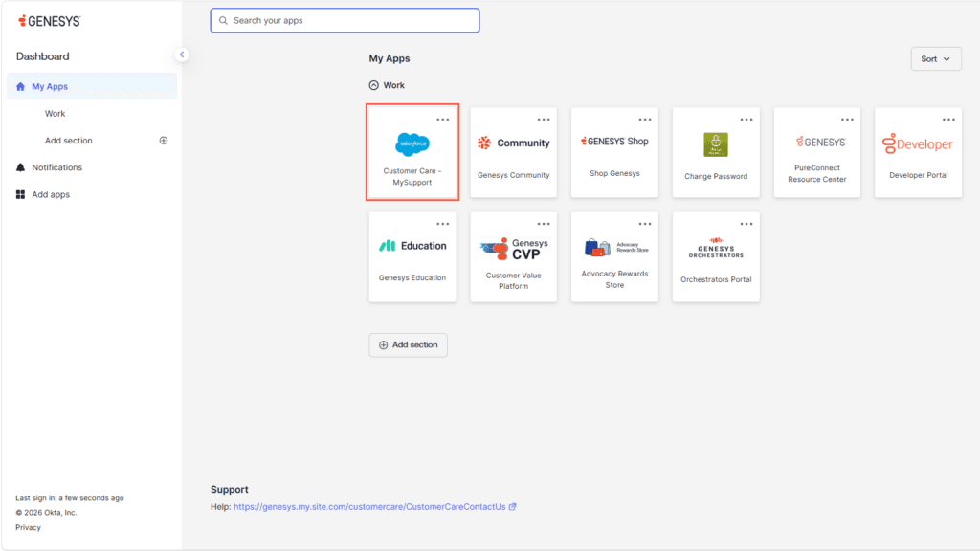This screenshot has height=551, width=980.
Task: Click the plus icon beside Add section in sidebar
Action: 163,141
